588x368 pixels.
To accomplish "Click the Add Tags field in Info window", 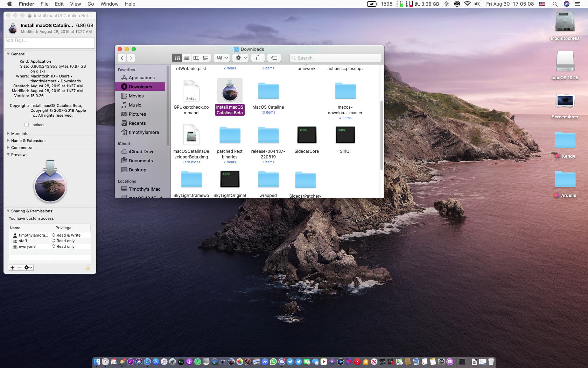I will pos(50,43).
